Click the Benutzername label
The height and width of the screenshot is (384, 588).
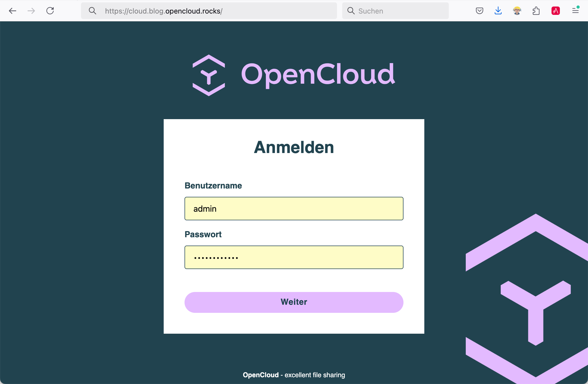[x=213, y=185]
